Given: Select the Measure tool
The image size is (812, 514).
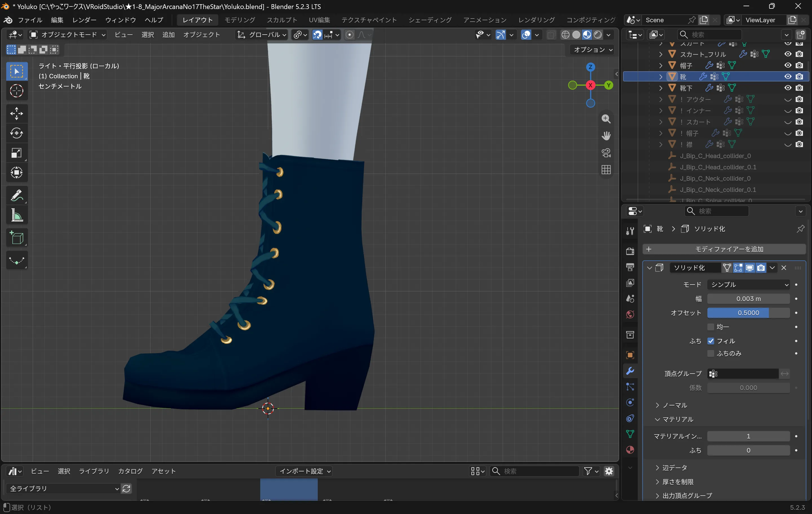Looking at the screenshot, I should (17, 215).
